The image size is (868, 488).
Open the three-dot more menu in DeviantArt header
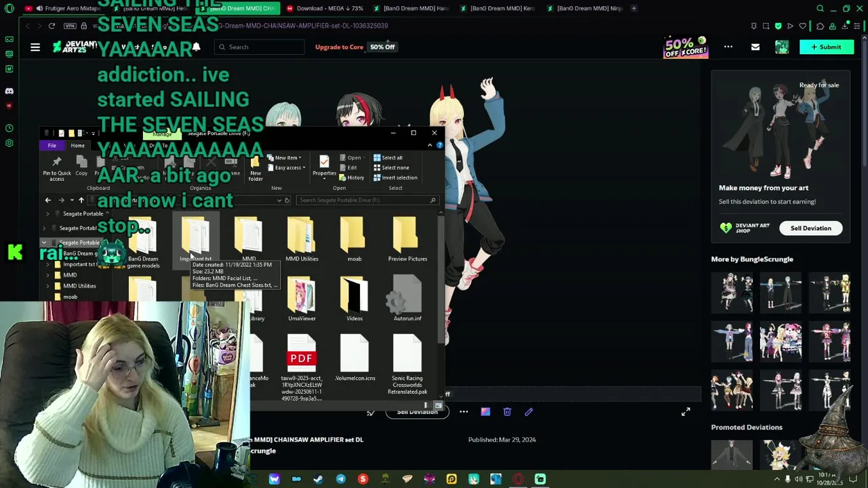(x=728, y=47)
